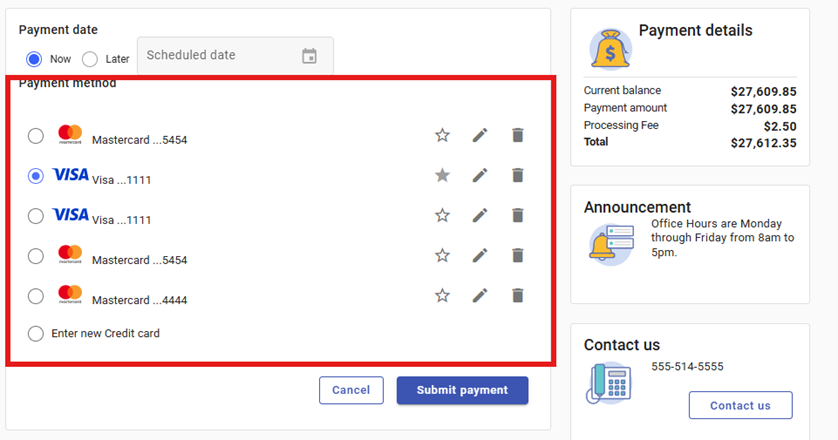Star the Mastercard ...4444 card as favorite
Viewport: 838px width, 440px height.
click(x=442, y=295)
